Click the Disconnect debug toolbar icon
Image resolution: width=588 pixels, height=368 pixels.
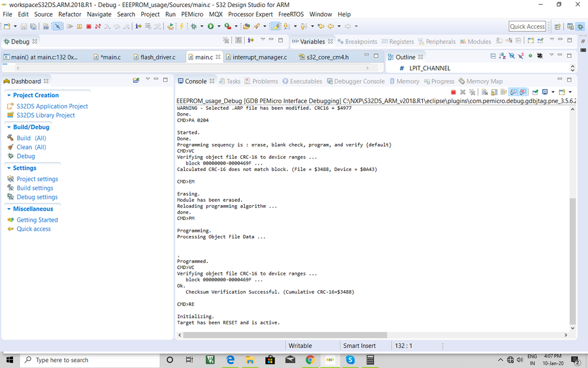click(98, 27)
